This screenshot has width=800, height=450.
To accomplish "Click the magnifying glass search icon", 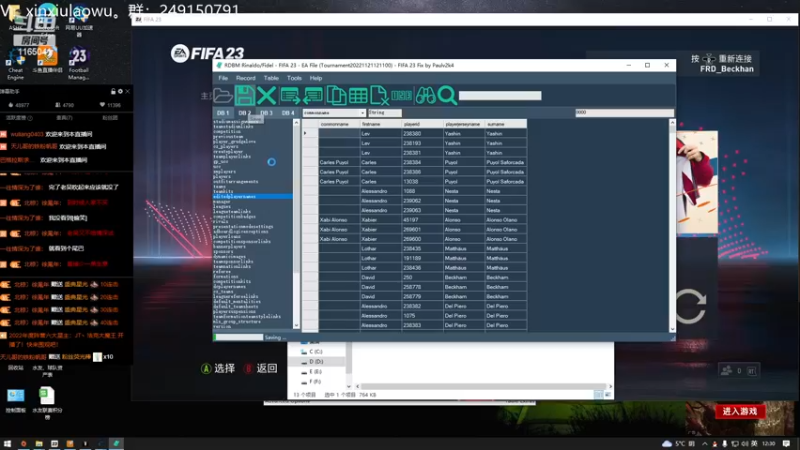I will (x=447, y=95).
